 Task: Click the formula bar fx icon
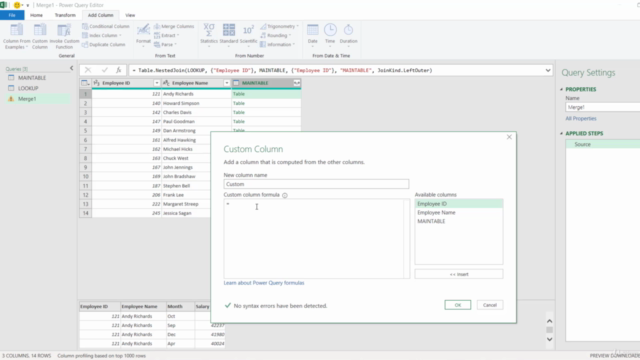[119, 70]
